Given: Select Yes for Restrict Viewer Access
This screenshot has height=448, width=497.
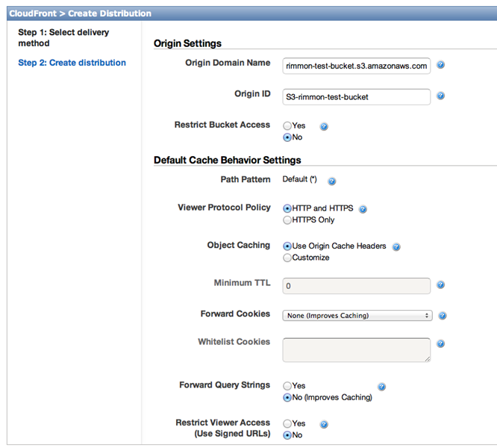Looking at the screenshot, I should coord(287,423).
